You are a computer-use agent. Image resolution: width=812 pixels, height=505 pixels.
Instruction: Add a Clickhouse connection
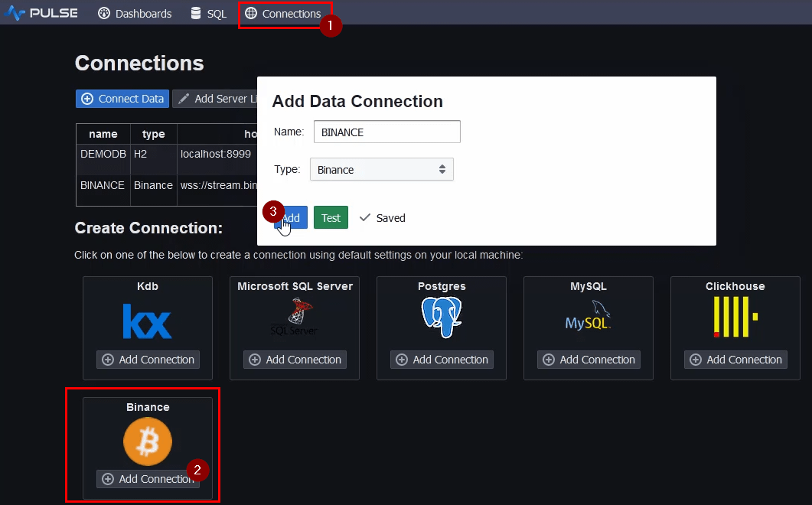coord(736,360)
